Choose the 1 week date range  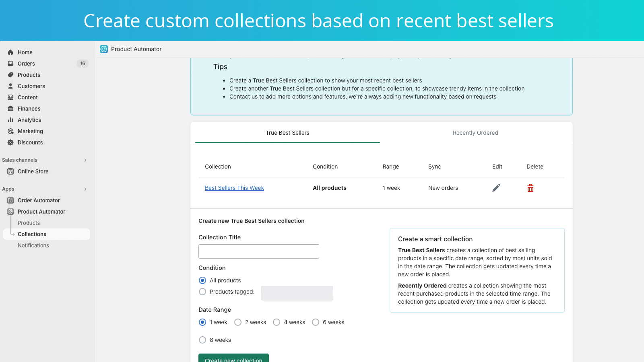point(202,322)
